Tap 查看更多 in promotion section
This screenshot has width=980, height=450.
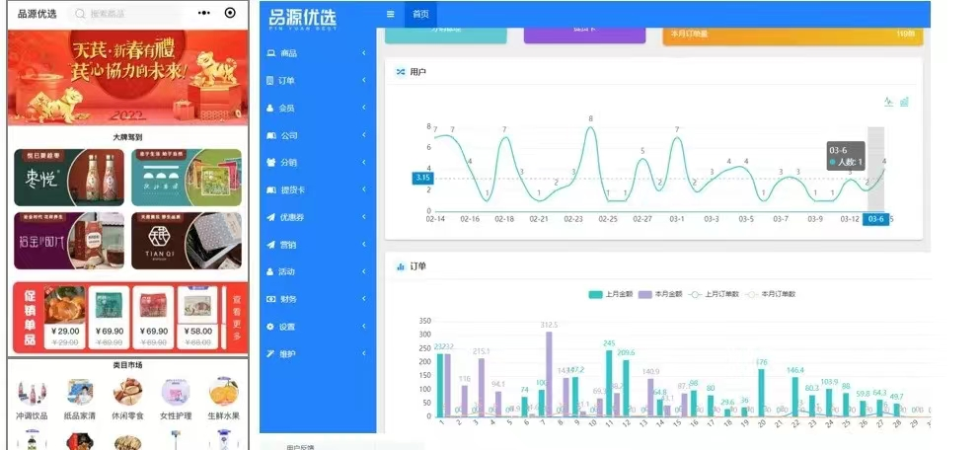pos(236,316)
